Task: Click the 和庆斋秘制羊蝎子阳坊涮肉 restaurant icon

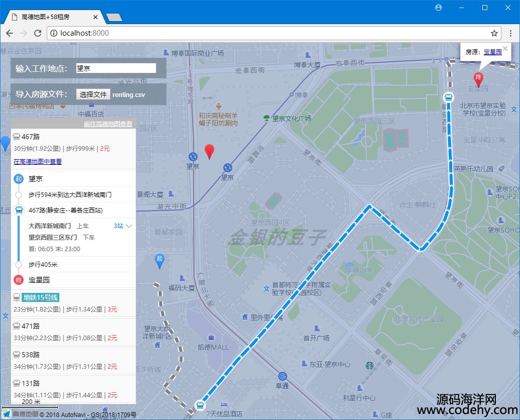Action: (219, 106)
